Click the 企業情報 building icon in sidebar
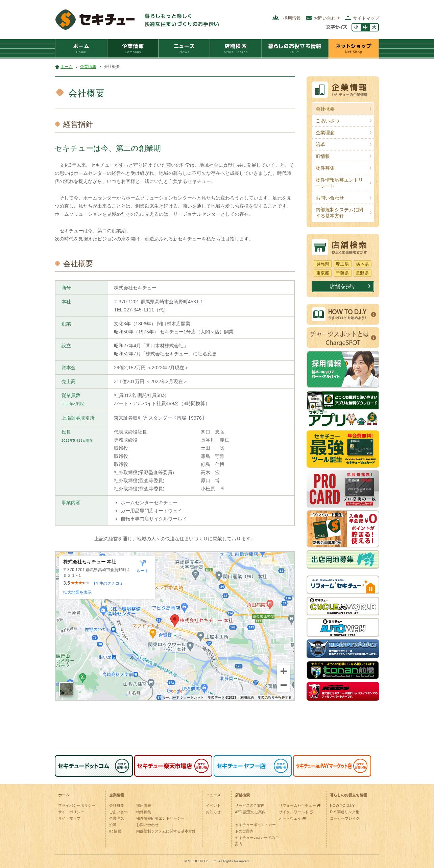 [319, 90]
